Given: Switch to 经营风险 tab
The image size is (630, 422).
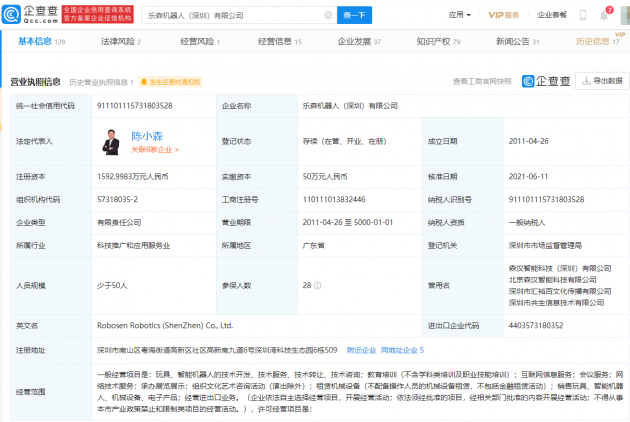Looking at the screenshot, I should point(200,41).
